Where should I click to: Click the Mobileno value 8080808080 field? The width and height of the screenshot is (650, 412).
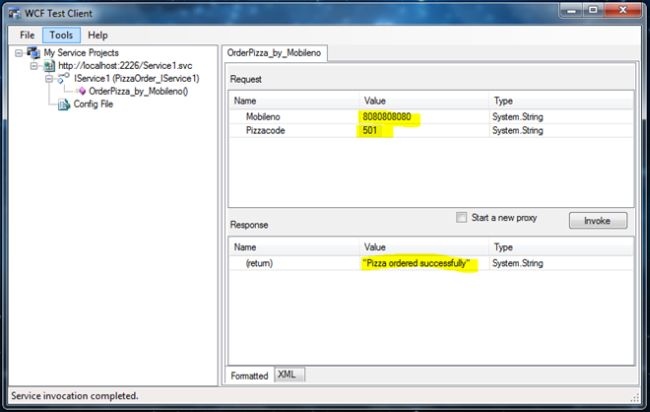tap(423, 117)
